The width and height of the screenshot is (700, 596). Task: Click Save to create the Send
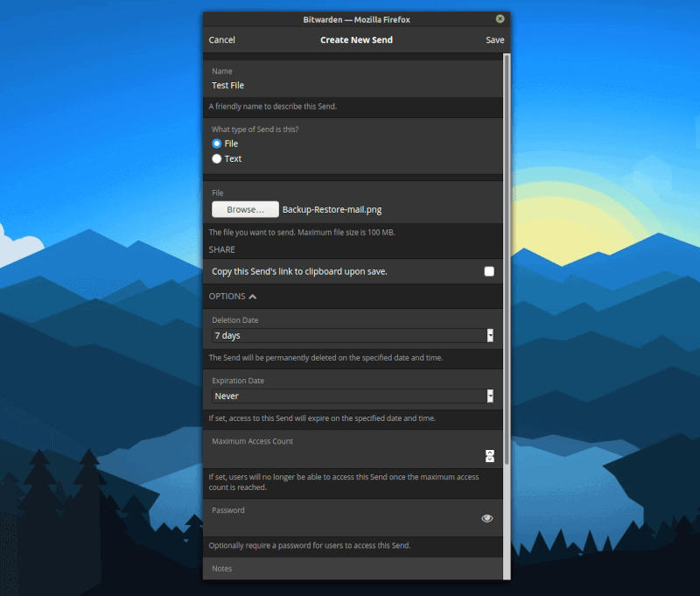[495, 40]
